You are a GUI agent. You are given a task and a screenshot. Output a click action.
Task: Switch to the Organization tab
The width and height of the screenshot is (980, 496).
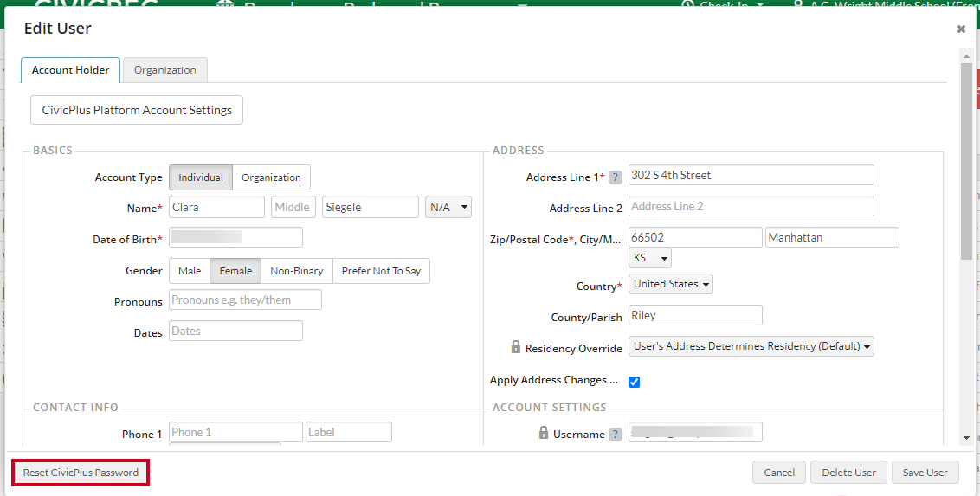coord(165,70)
